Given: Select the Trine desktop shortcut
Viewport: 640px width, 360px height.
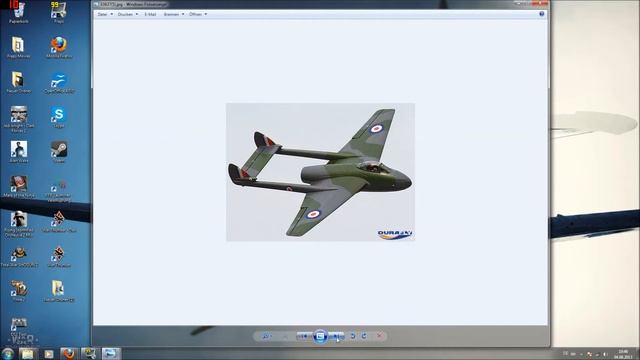Looking at the screenshot, I should pos(18,291).
